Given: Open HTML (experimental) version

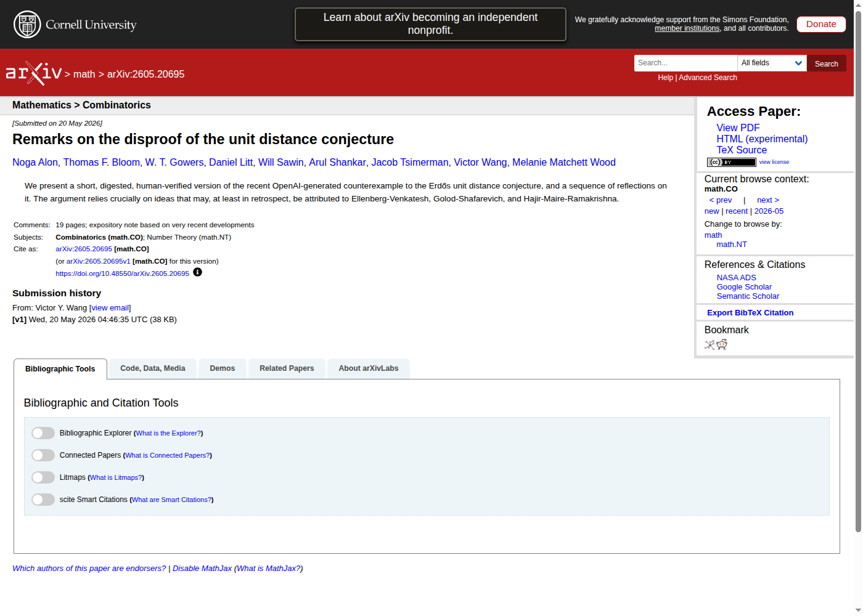Looking at the screenshot, I should tap(762, 139).
